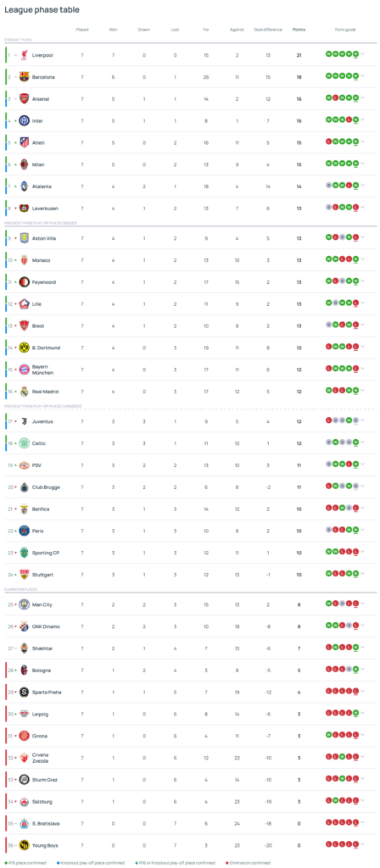Click the B. Dortmund yellow crest
This screenshot has height=868, width=380.
coord(24,348)
